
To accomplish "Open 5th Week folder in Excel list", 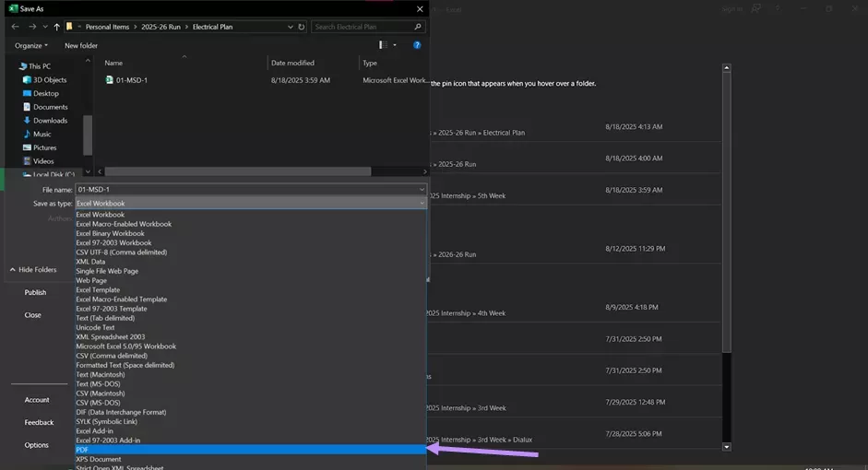I will 576,190.
